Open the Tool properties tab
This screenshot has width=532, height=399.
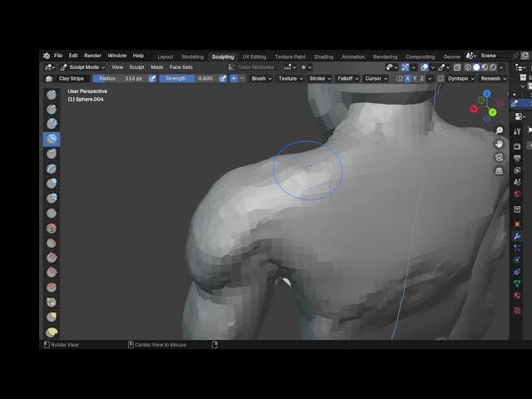click(517, 131)
